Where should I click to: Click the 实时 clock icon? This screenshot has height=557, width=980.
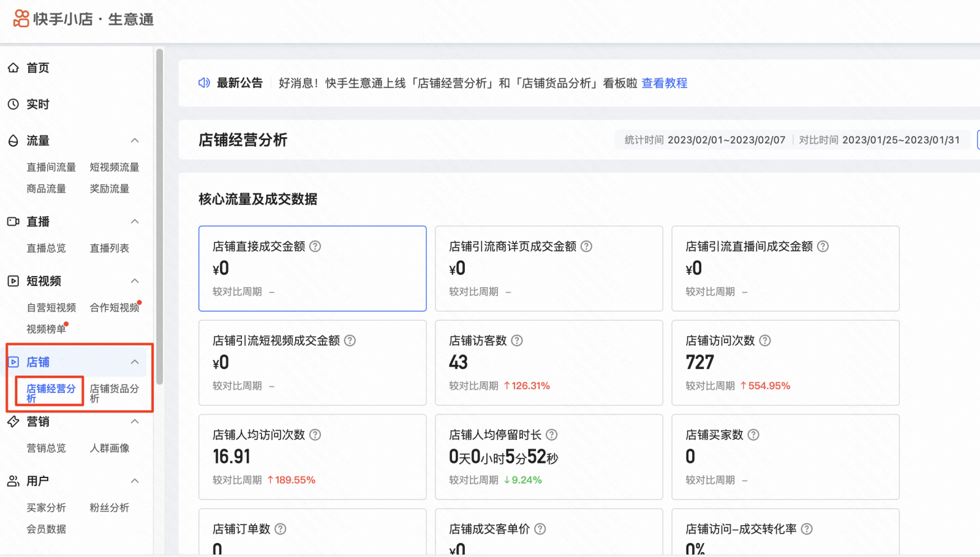[x=13, y=104]
